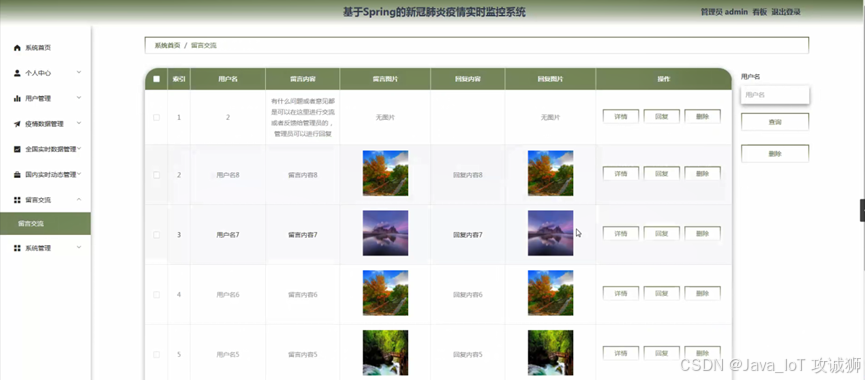Check the checkbox for 用户名8 row
Screen dimensions: 865x380
tap(156, 175)
